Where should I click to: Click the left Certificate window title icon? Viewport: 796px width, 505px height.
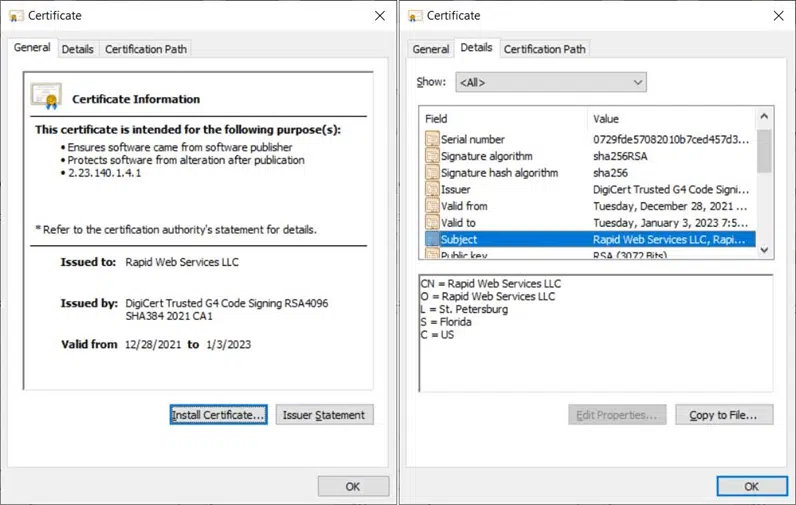(x=16, y=16)
